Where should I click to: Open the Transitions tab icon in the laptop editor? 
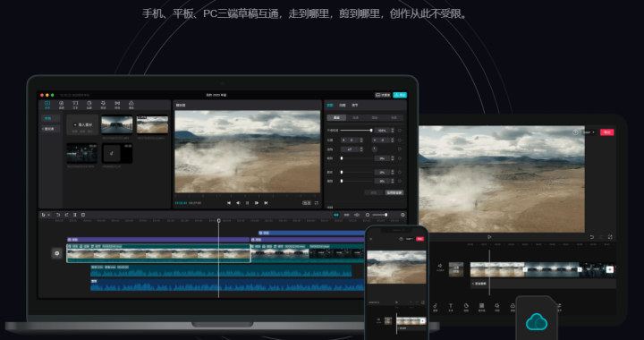point(117,105)
